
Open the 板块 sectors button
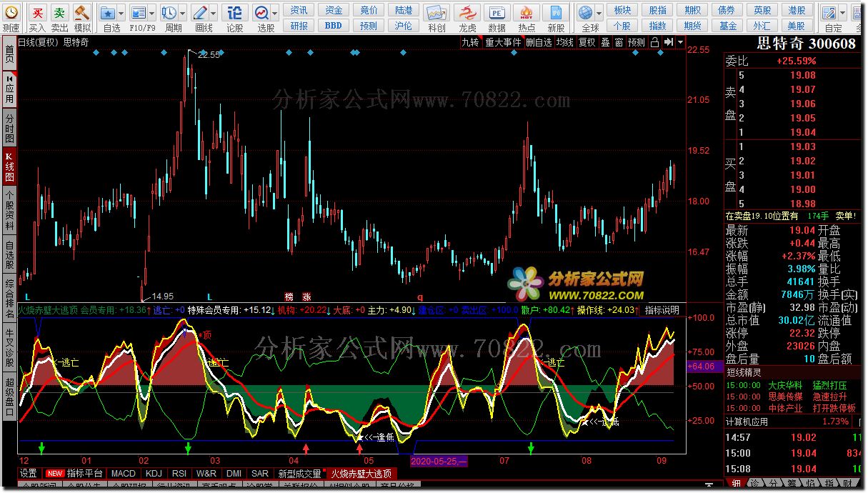click(x=622, y=10)
